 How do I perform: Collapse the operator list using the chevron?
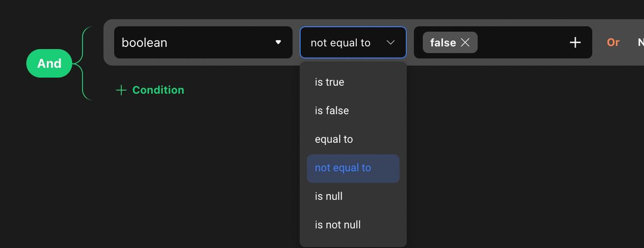tap(390, 43)
